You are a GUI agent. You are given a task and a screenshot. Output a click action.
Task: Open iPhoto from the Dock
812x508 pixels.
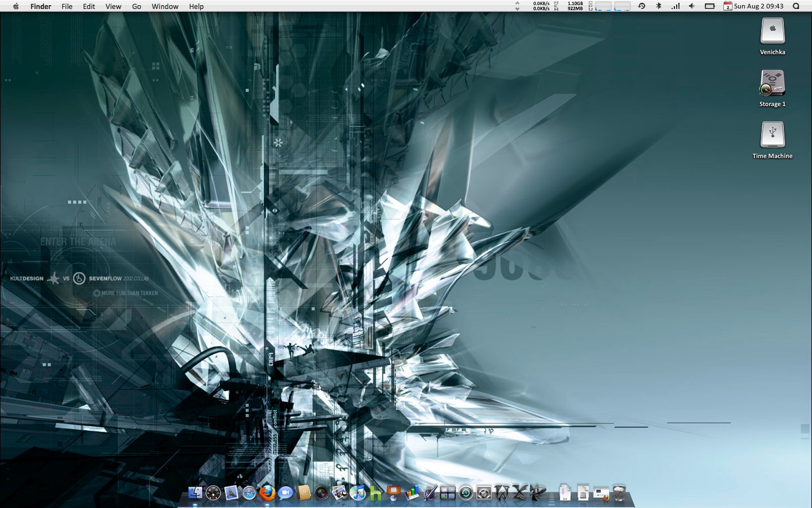339,493
